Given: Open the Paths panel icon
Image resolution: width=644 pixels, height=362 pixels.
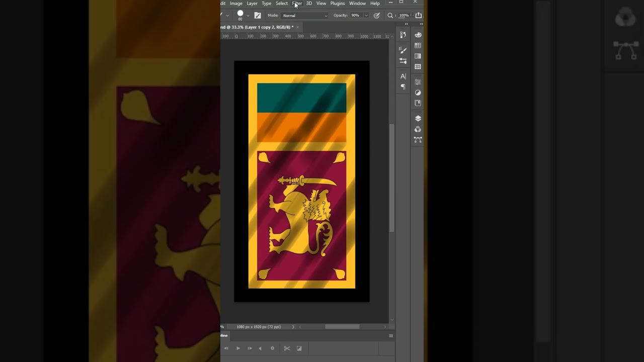Looking at the screenshot, I should (x=418, y=140).
